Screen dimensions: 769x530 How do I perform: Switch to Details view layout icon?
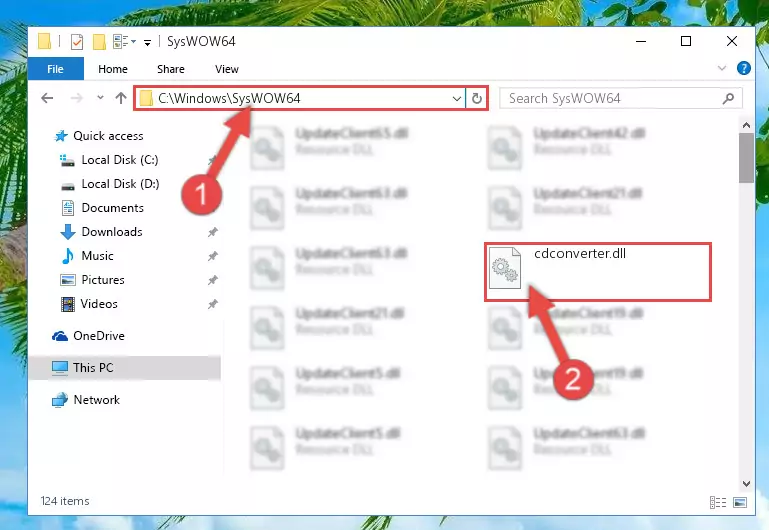(x=718, y=503)
